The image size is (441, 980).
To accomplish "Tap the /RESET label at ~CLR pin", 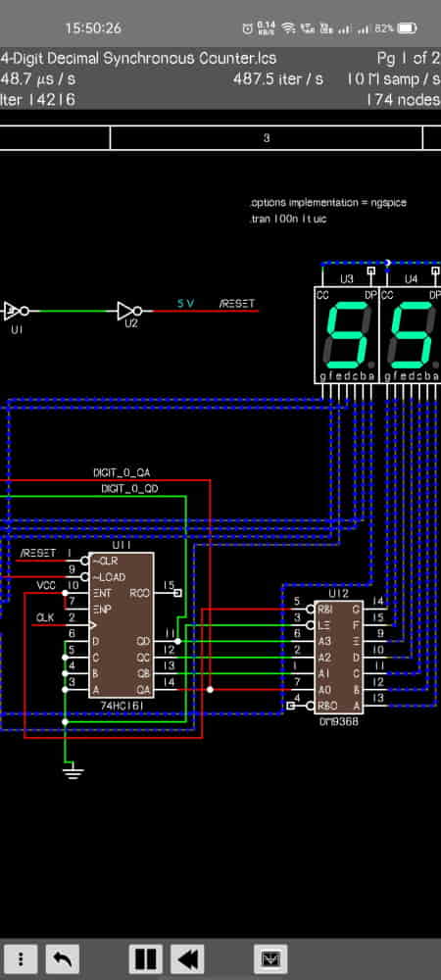I will point(38,553).
